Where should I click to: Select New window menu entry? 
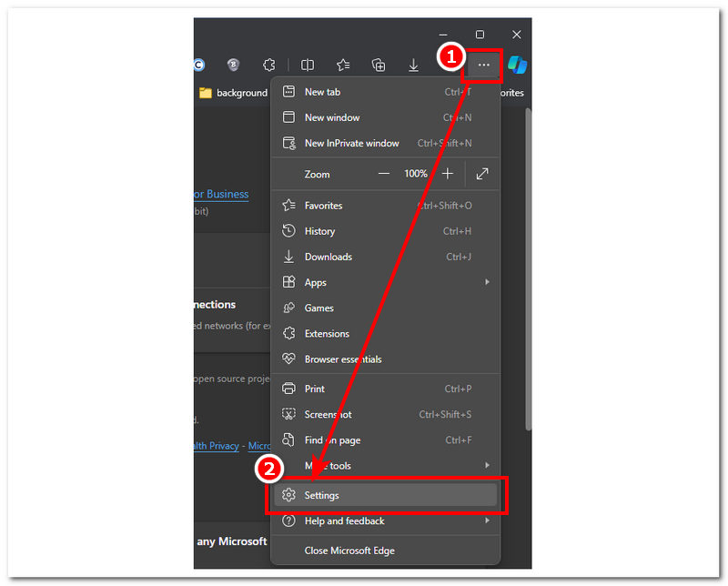point(385,117)
